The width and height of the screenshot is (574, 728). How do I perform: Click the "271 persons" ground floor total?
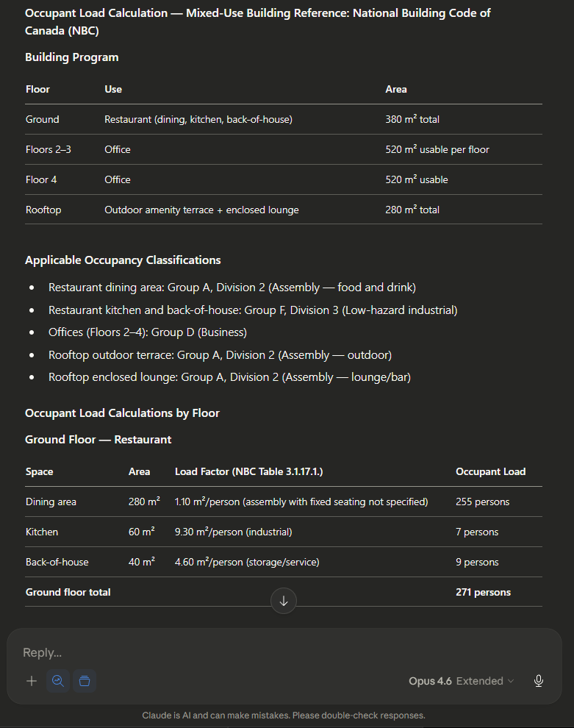point(483,592)
